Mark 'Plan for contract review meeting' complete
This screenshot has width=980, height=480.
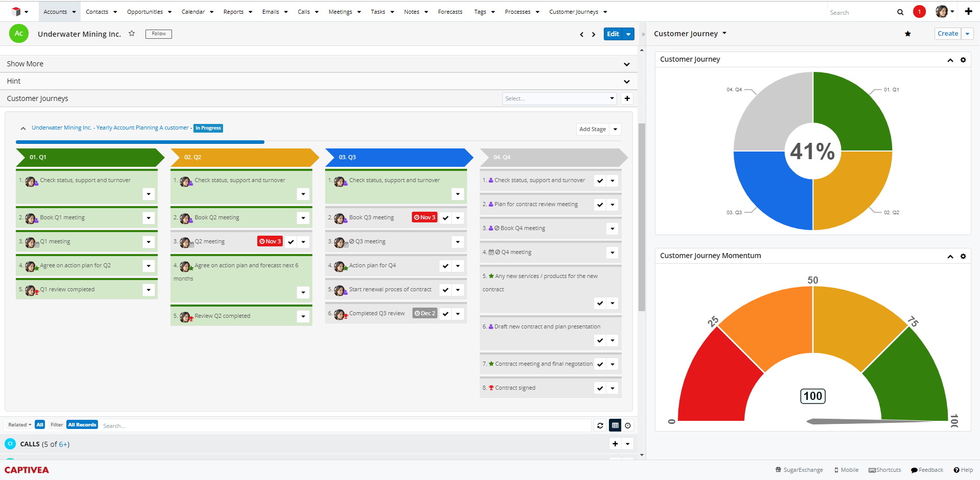600,204
